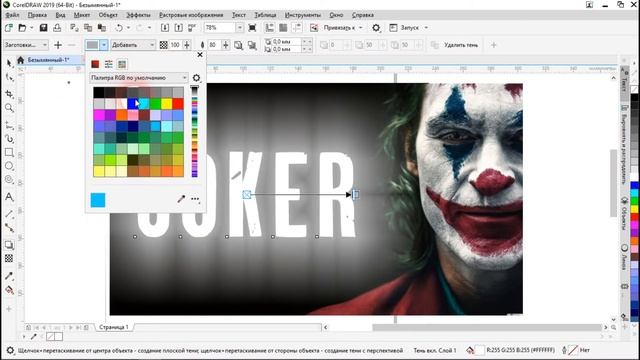Click eyedropper in color picker popup
Viewport: 640px width, 360px height.
[x=181, y=199]
